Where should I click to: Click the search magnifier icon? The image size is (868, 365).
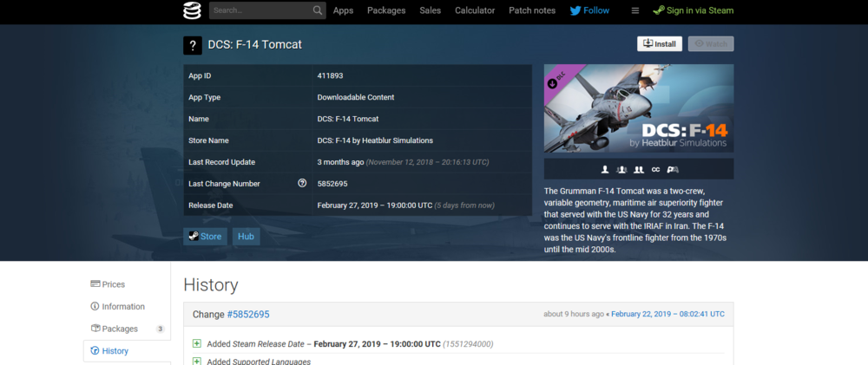[x=317, y=10]
